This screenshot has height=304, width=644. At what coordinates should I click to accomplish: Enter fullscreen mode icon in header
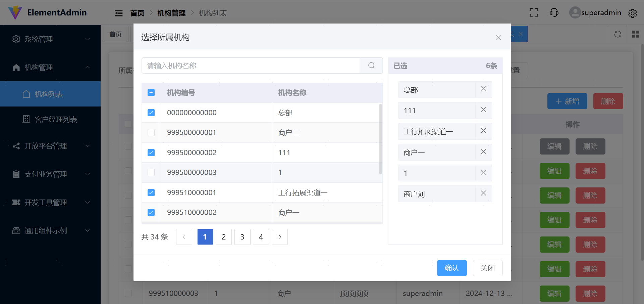coord(534,13)
